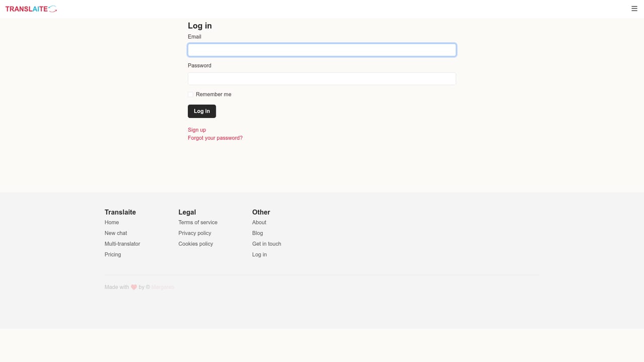View the Cookies policy link
644x362 pixels.
196,244
